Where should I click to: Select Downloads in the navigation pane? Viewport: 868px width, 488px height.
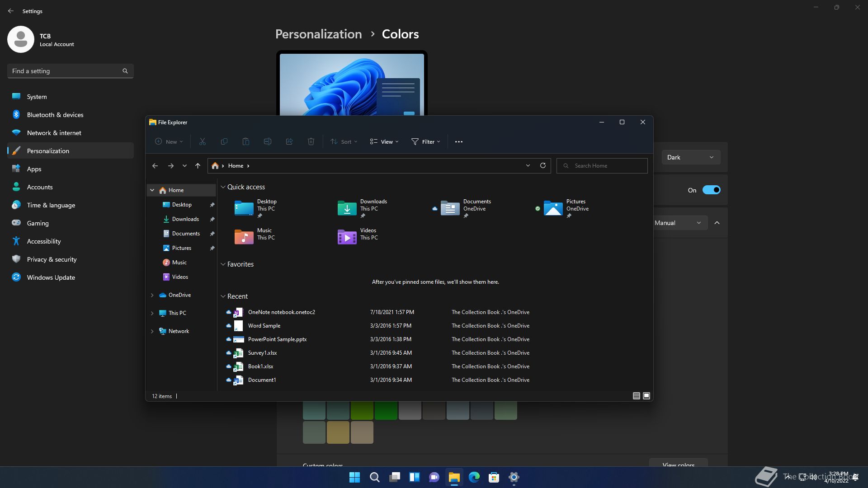pyautogui.click(x=185, y=219)
